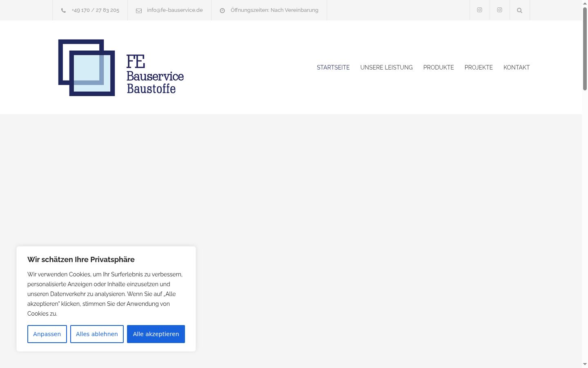Open the first Instagram icon in top bar

(479, 10)
